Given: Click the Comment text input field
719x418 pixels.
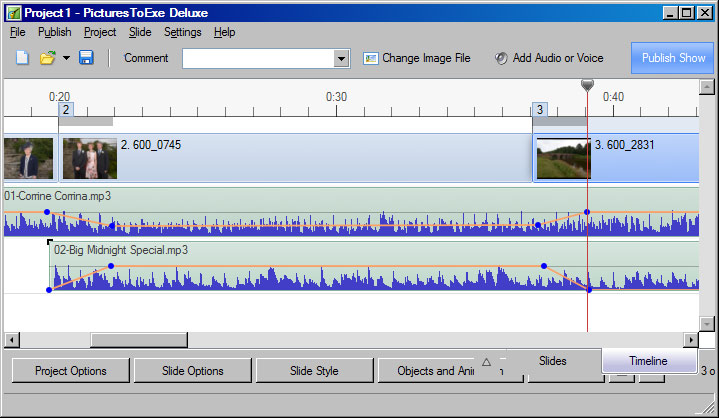Looking at the screenshot, I should [x=257, y=59].
